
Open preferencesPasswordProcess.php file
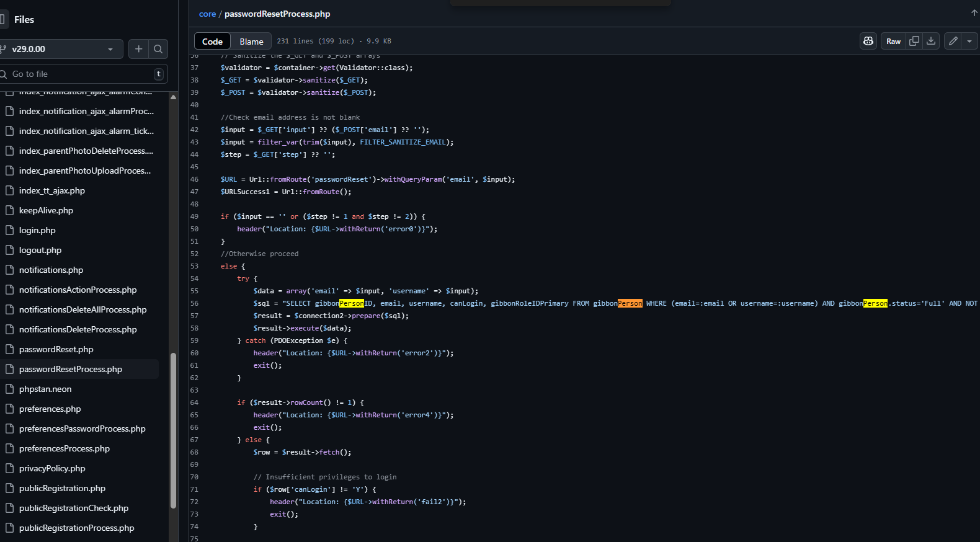pyautogui.click(x=82, y=429)
